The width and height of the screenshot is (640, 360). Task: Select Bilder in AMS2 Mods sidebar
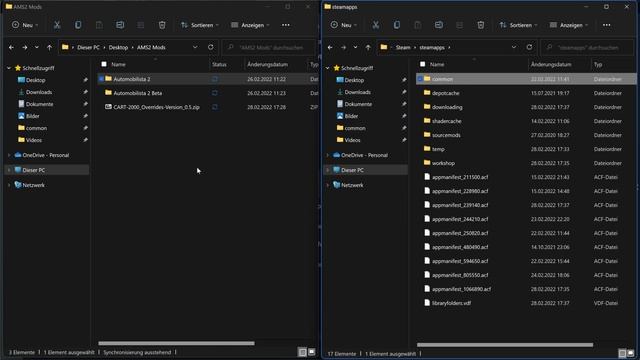[x=33, y=116]
